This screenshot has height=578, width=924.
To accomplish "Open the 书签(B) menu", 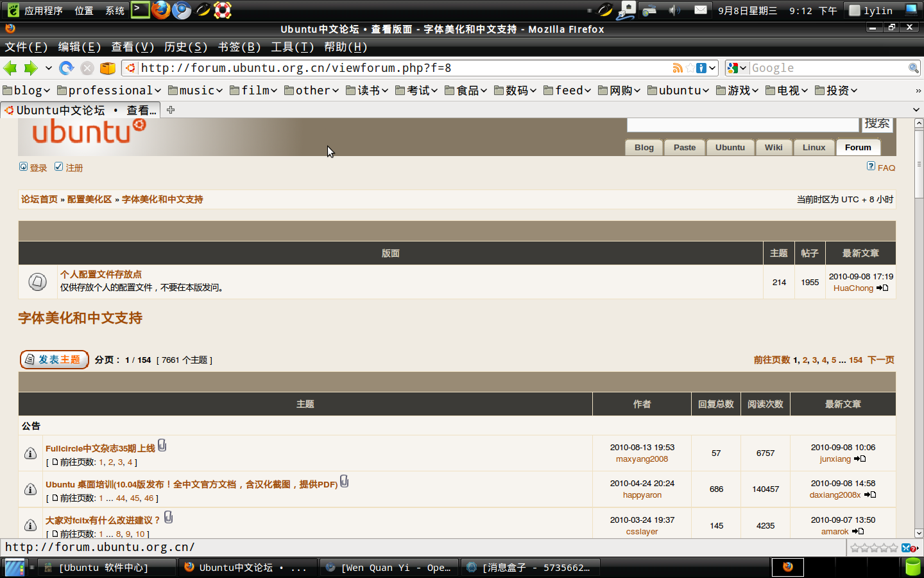I will [x=239, y=47].
